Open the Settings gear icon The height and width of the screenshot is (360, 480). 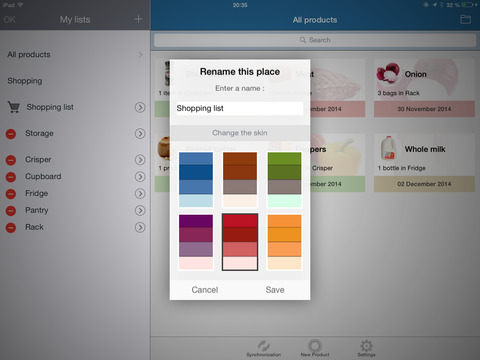[x=366, y=345]
